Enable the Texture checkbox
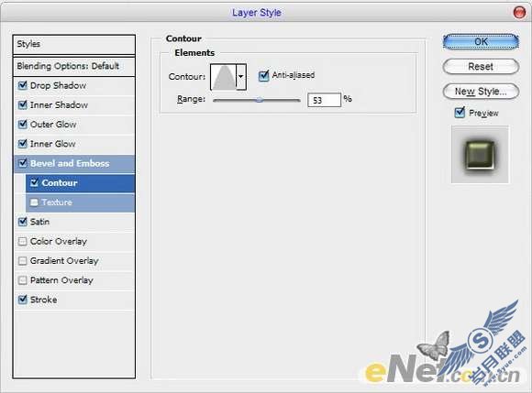This screenshot has width=532, height=393. [x=34, y=202]
